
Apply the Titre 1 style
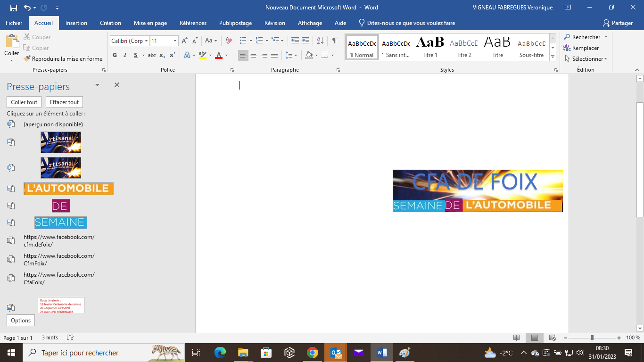(430, 47)
